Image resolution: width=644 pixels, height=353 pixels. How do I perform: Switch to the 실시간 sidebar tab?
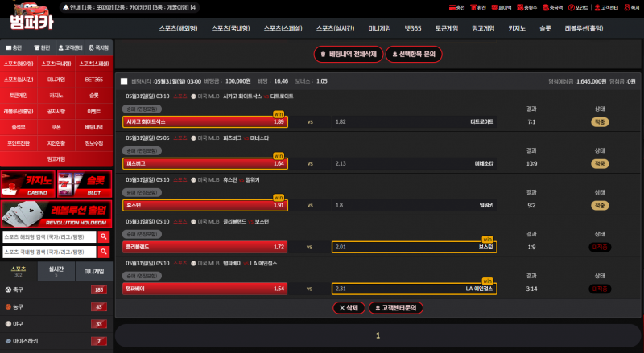(x=56, y=271)
